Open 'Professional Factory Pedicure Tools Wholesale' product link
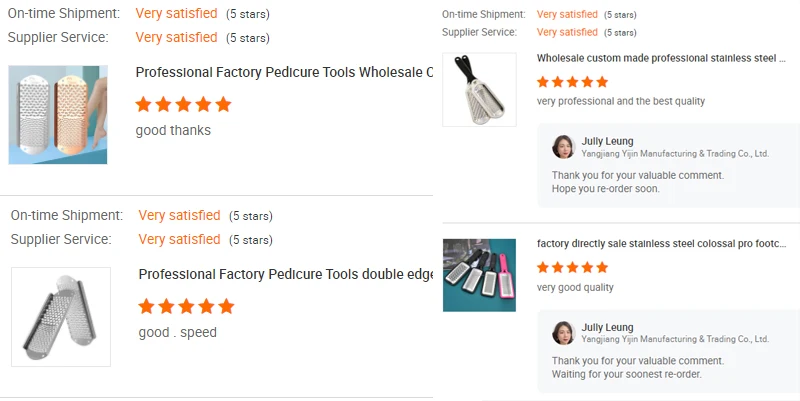This screenshot has width=800, height=401. point(284,72)
